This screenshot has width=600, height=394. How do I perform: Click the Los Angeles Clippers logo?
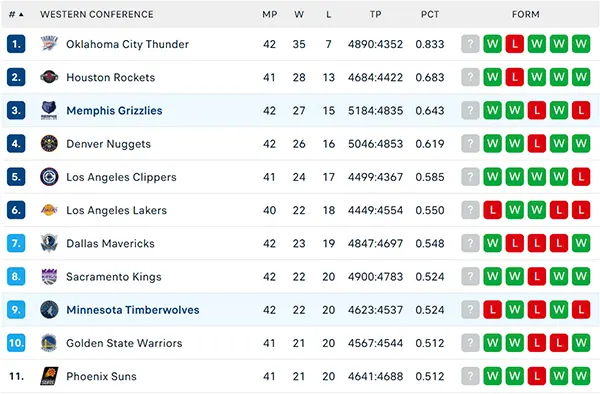click(49, 177)
